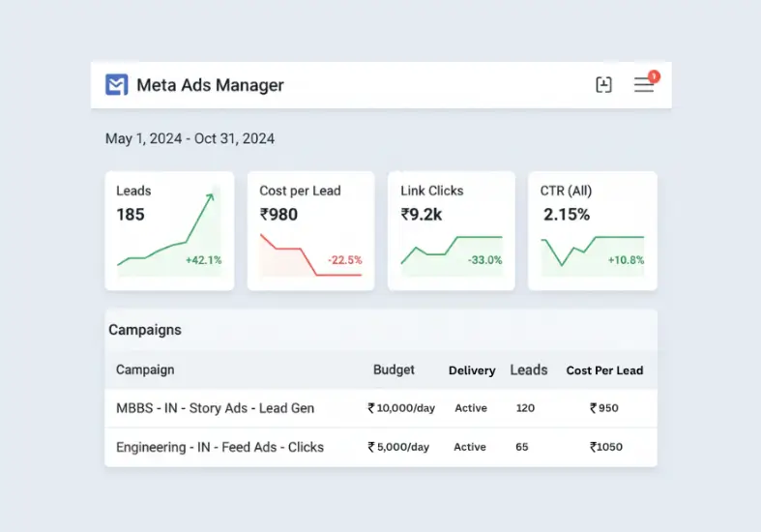This screenshot has width=761, height=532.
Task: Select the date range May 1 - Oct 31, 2024
Action: pos(190,139)
